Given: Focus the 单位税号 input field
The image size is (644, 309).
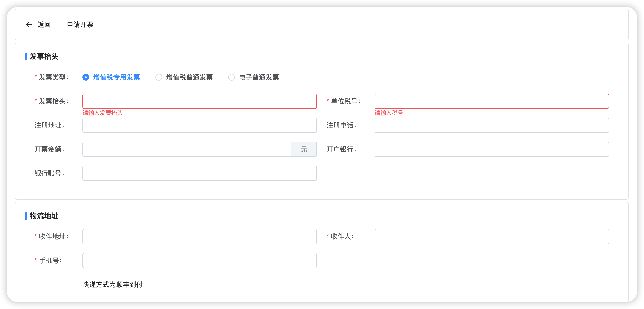Looking at the screenshot, I should click(492, 101).
